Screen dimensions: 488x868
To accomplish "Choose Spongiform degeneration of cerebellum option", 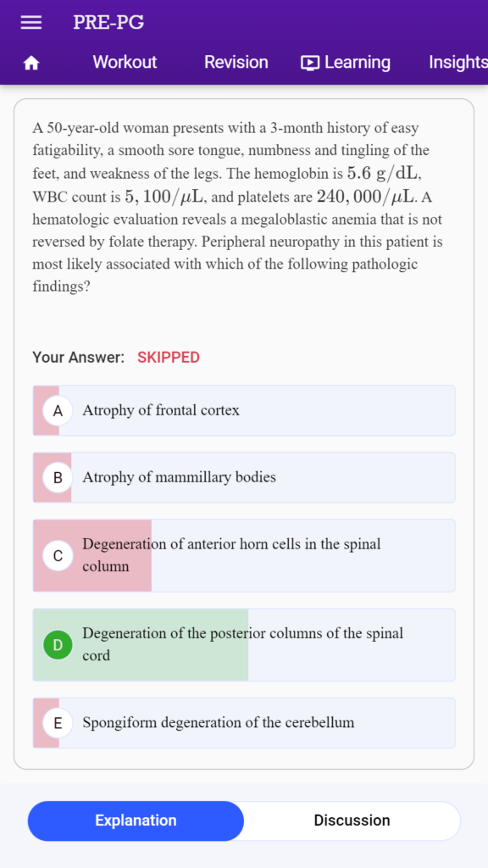I will point(244,723).
